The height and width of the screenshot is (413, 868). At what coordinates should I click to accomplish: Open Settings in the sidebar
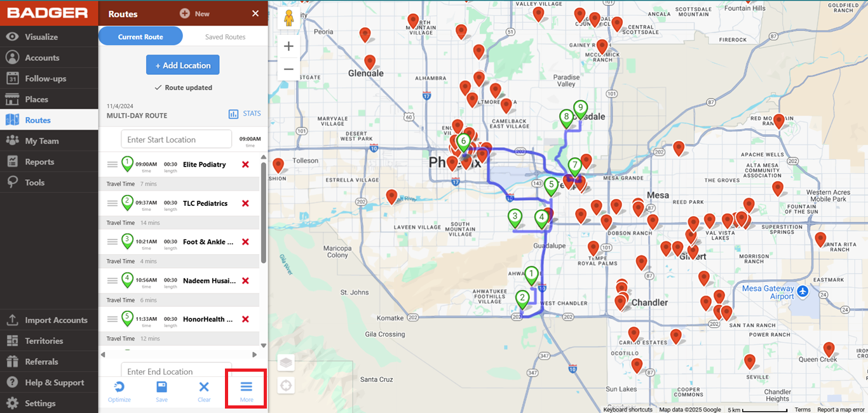pos(49,403)
